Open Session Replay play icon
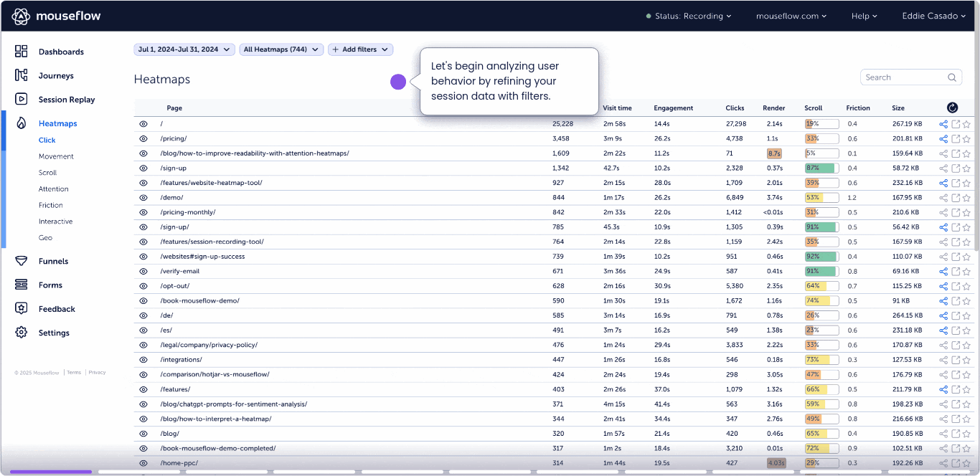 21,100
